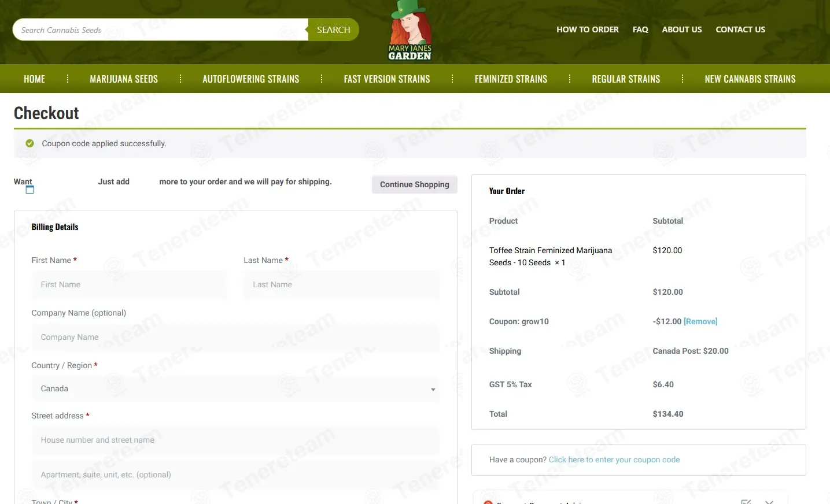Click Continue Shopping button
The height and width of the screenshot is (504, 830).
point(415,184)
